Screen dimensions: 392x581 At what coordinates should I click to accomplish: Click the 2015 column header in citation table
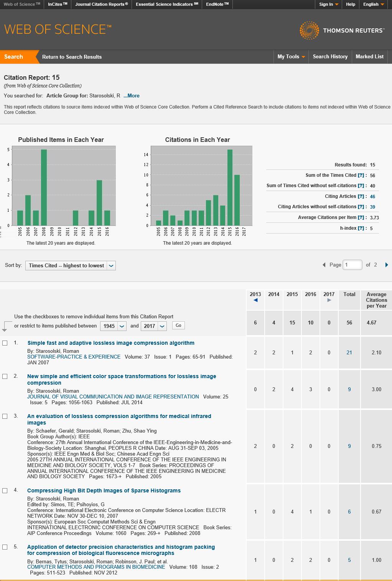coord(292,294)
